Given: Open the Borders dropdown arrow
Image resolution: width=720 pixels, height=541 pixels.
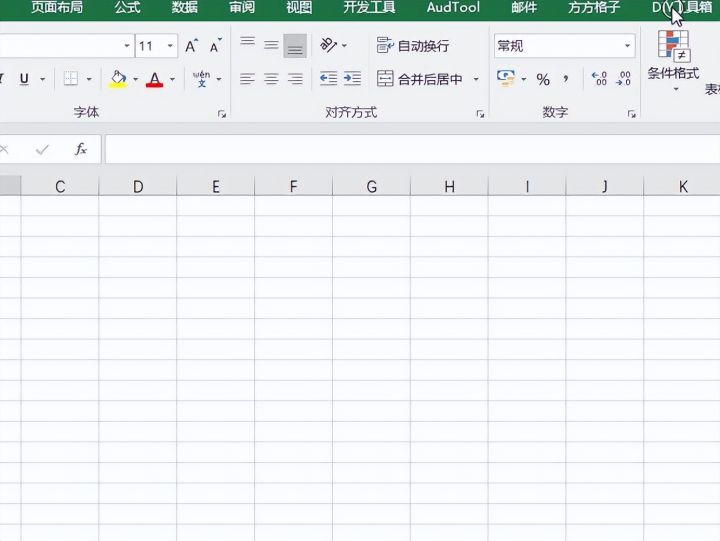Looking at the screenshot, I should click(x=89, y=79).
